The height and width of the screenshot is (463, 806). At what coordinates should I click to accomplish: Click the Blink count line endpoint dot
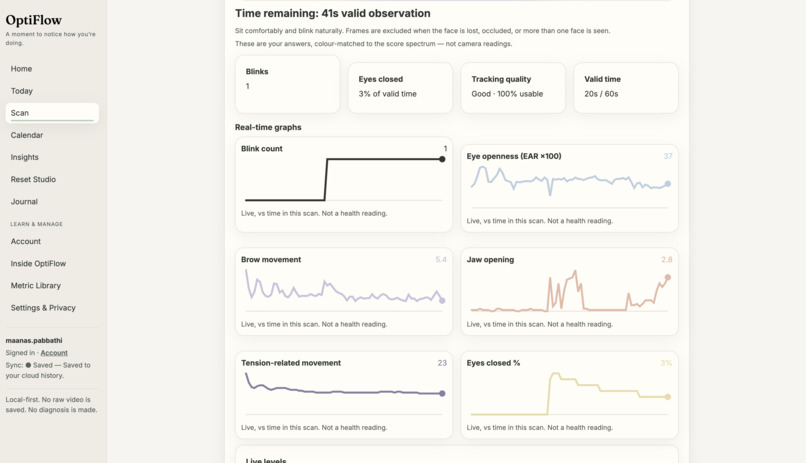coord(442,159)
